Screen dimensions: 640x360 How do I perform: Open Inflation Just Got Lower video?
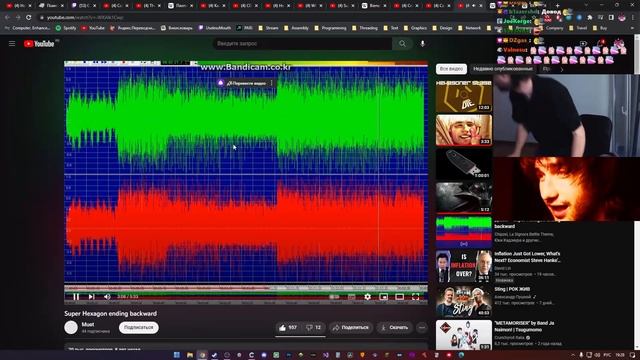coord(527,257)
